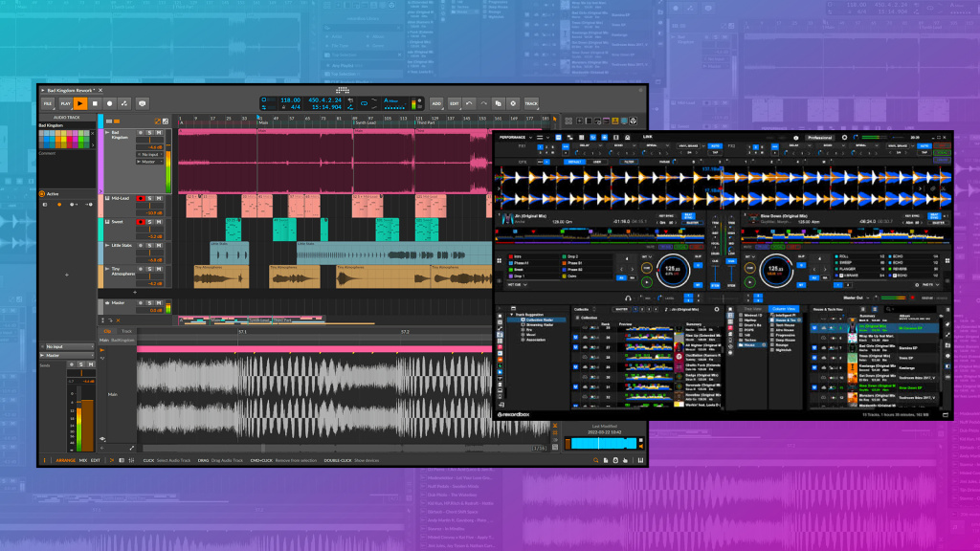Disarm recording on the Mid-Lead track
The image size is (980, 551).
[140, 198]
